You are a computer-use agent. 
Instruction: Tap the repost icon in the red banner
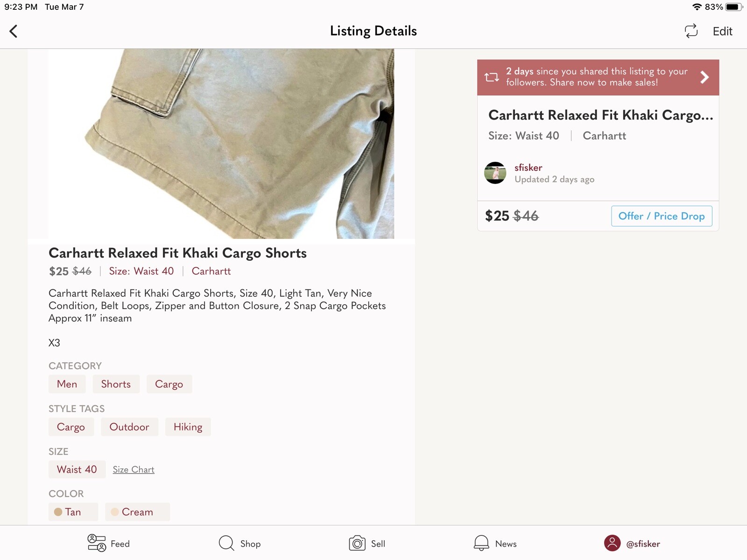tap(492, 77)
